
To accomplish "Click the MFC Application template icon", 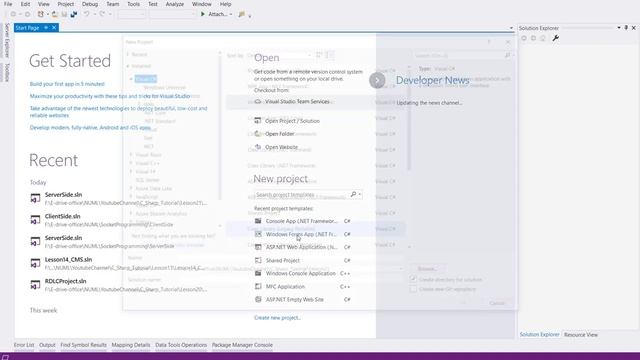I will [258, 287].
